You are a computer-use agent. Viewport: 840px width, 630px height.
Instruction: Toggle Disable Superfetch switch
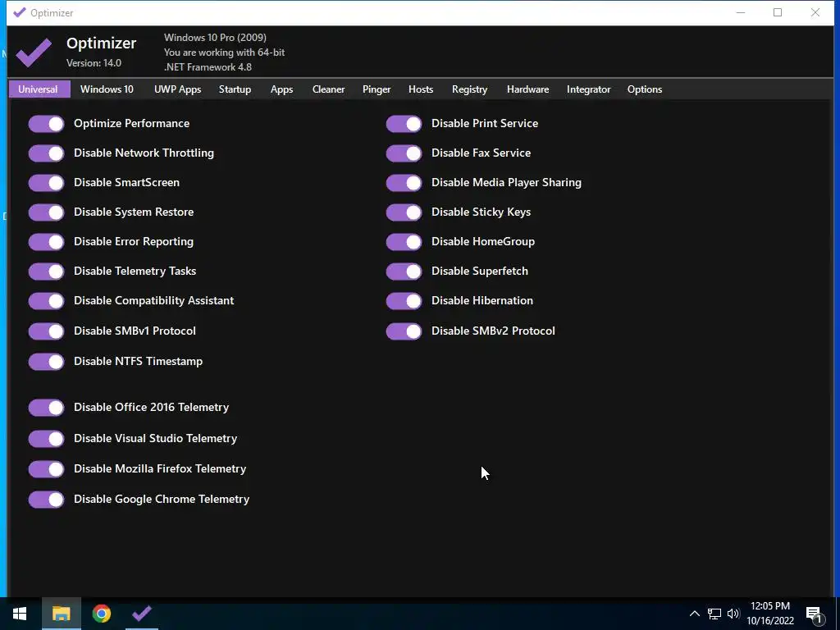404,271
